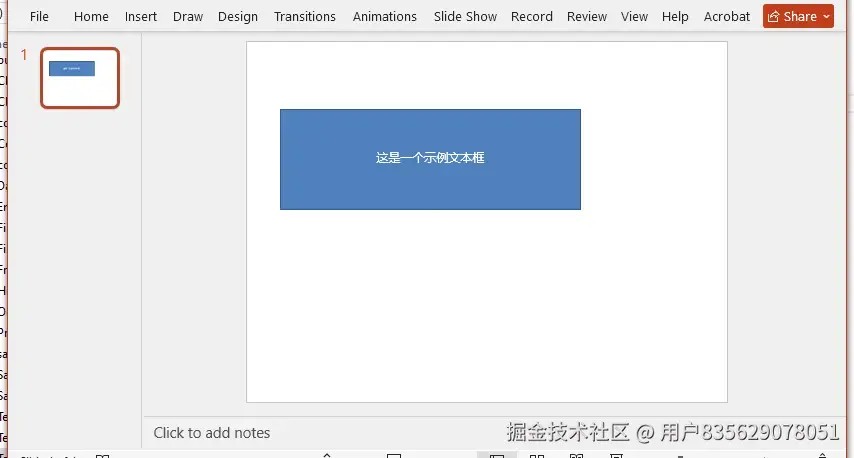The height and width of the screenshot is (458, 854).
Task: Open the Acrobat ribbon tab
Action: pyautogui.click(x=727, y=17)
